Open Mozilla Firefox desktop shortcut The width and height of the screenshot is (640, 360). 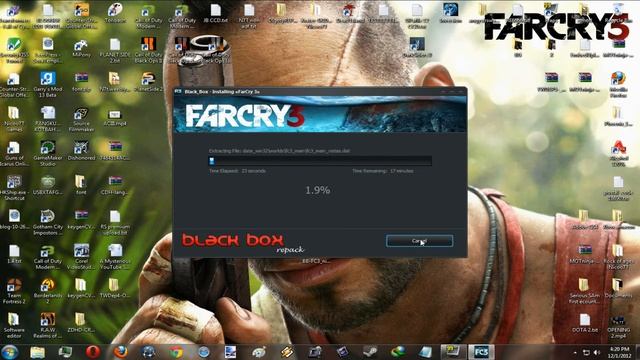[x=618, y=84]
